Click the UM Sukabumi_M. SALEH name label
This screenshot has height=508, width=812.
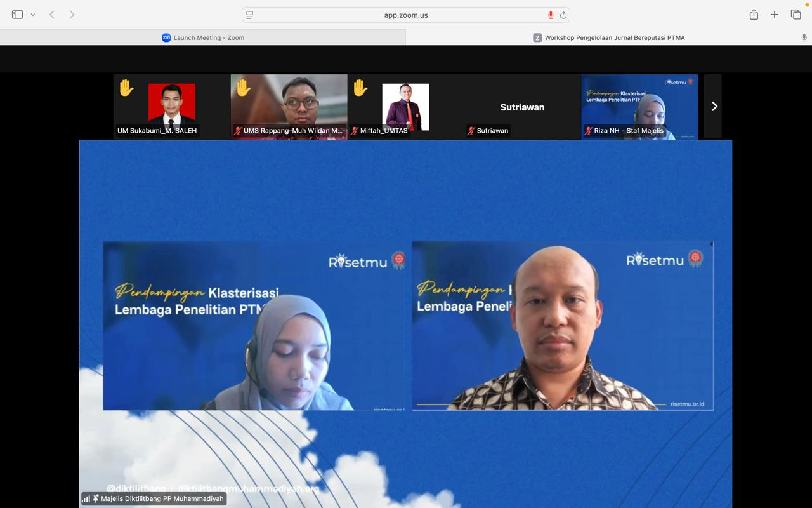(157, 131)
